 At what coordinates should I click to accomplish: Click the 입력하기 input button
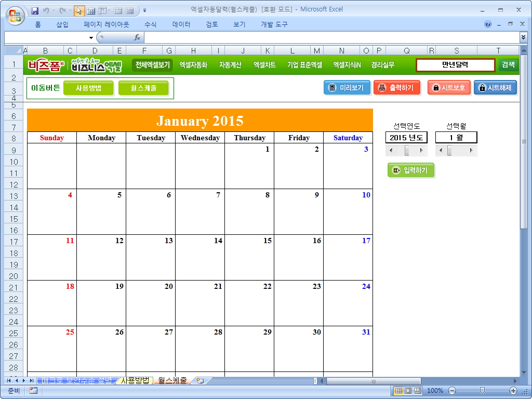[411, 170]
